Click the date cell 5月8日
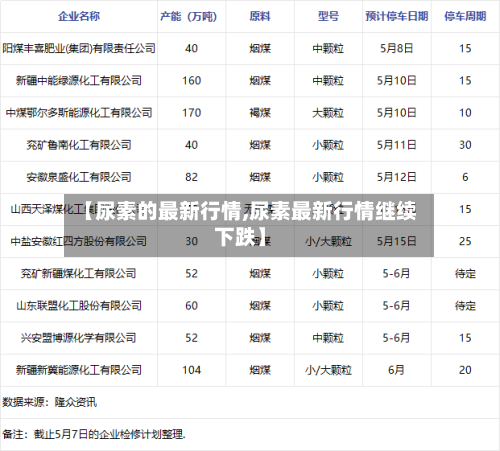 [397, 48]
